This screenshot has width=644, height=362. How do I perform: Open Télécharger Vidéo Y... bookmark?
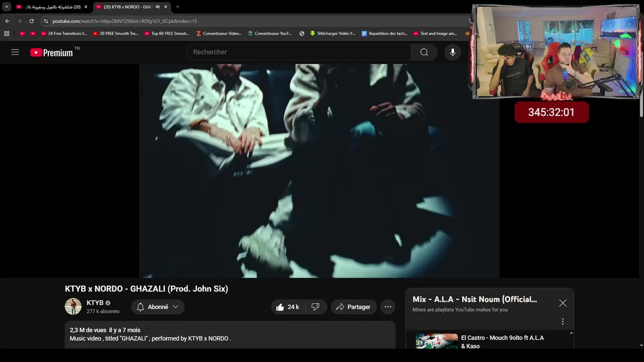(333, 34)
